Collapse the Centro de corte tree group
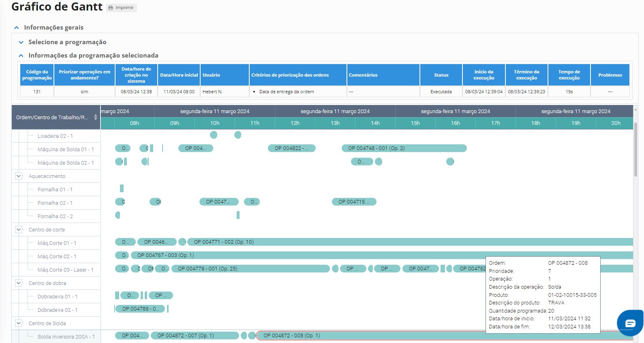Viewport: 644px width, 343px height. point(19,229)
